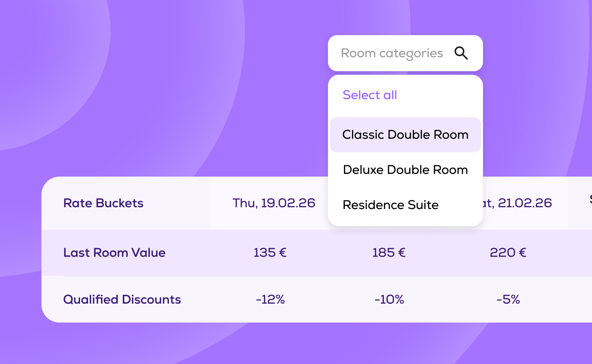Choose Deluxe Double Room from list
Image resolution: width=592 pixels, height=364 pixels.
click(405, 170)
